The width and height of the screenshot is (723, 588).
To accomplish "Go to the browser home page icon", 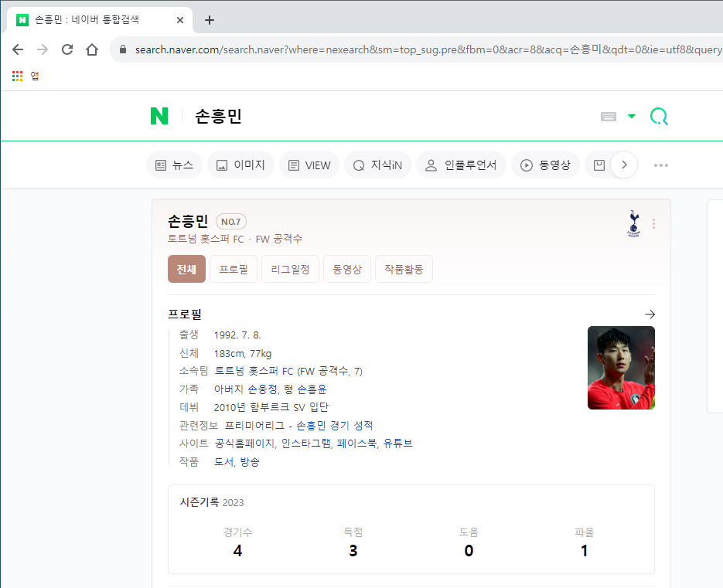I will 92,49.
